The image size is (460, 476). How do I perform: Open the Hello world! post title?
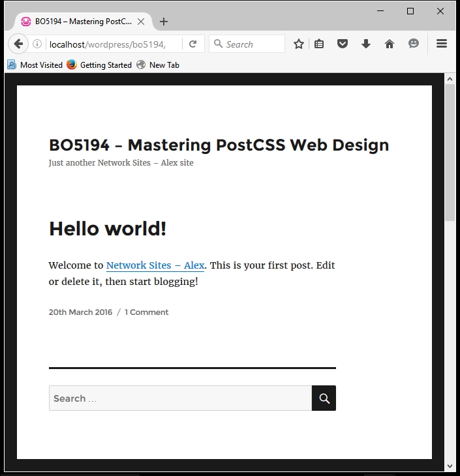[108, 229]
